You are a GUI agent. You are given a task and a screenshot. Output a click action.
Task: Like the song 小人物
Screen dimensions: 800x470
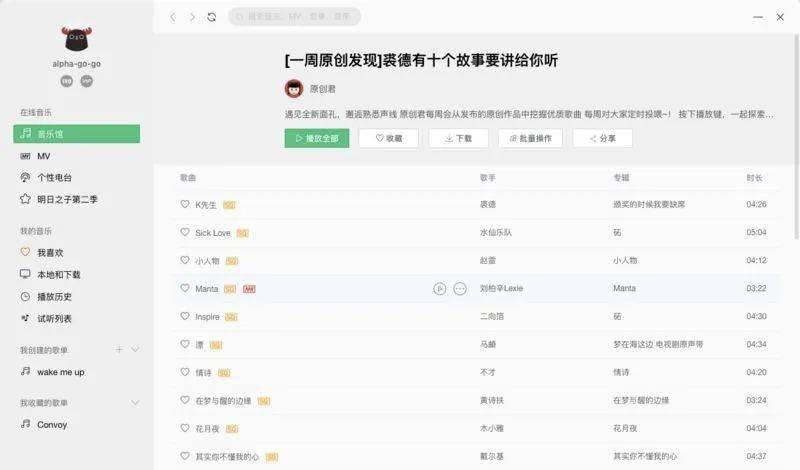(x=185, y=260)
